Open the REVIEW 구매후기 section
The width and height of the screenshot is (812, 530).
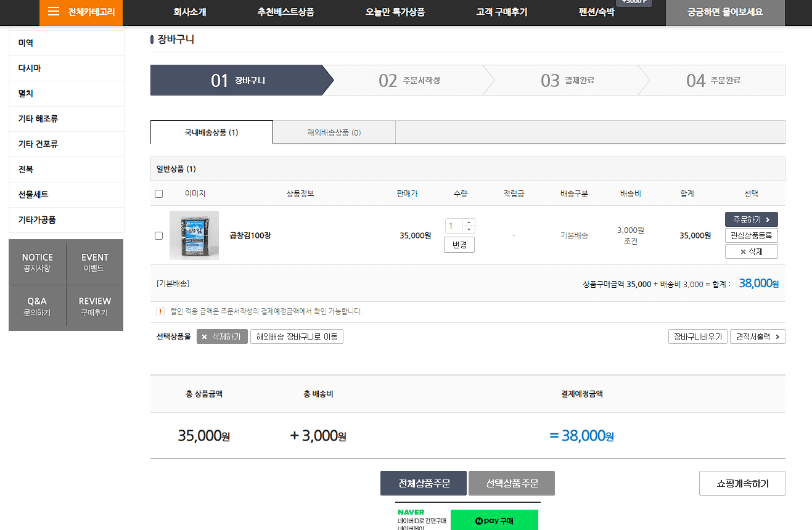[x=94, y=306]
